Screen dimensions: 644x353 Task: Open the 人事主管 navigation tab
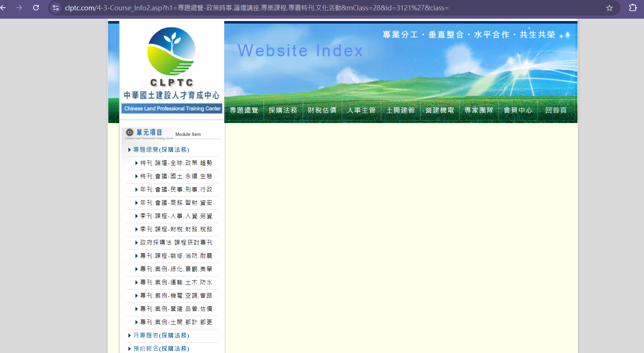361,110
